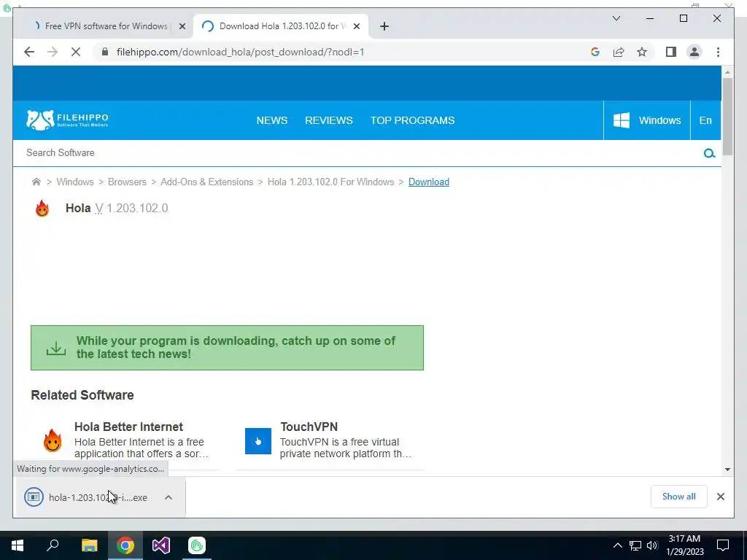Open the REVIEWS menu item
The height and width of the screenshot is (560, 747).
(x=329, y=120)
